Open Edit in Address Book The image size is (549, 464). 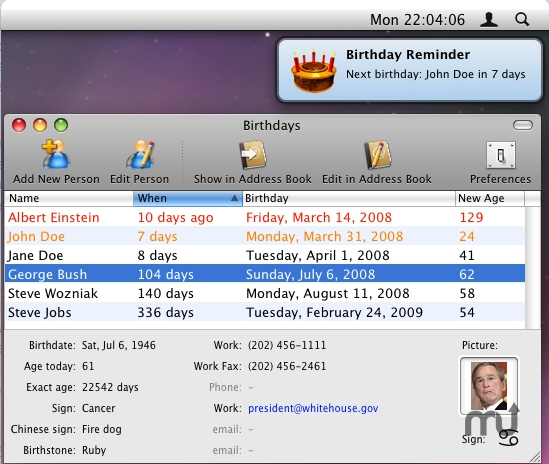click(377, 155)
